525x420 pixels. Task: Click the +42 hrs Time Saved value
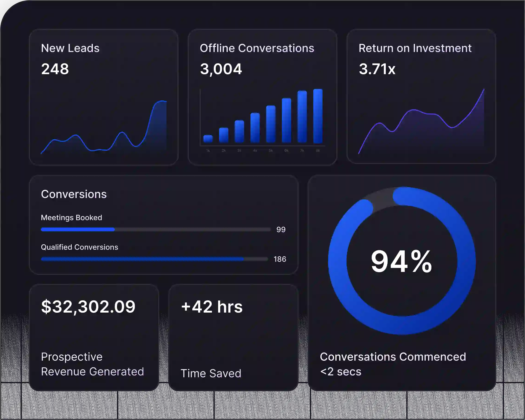pos(212,307)
